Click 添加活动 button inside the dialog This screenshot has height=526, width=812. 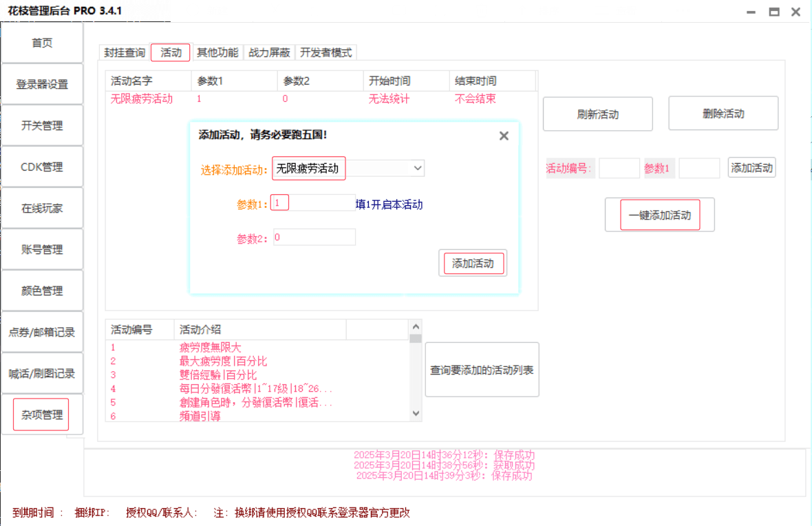pyautogui.click(x=473, y=263)
